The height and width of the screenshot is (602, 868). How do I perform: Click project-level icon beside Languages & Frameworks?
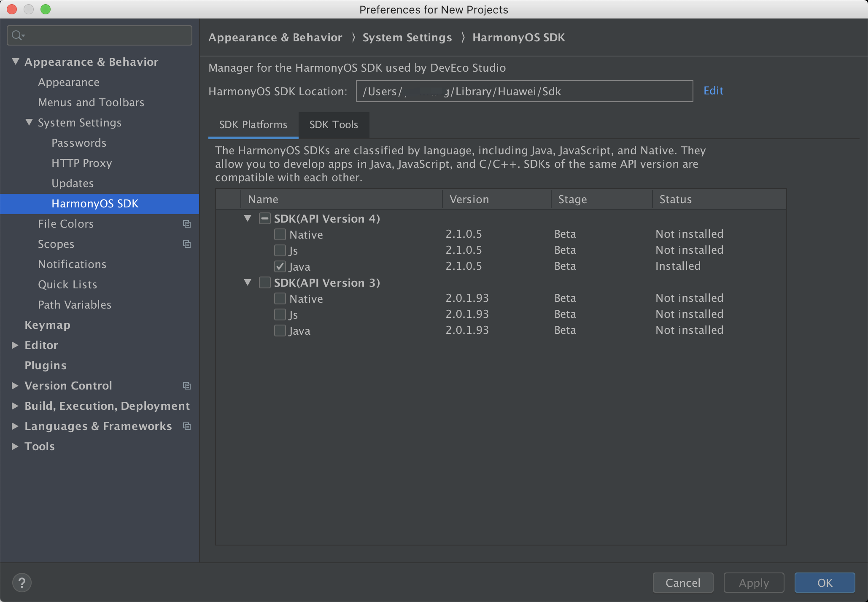(187, 426)
